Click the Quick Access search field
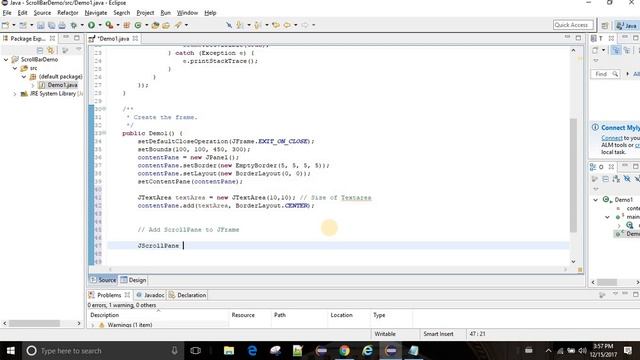 click(573, 25)
